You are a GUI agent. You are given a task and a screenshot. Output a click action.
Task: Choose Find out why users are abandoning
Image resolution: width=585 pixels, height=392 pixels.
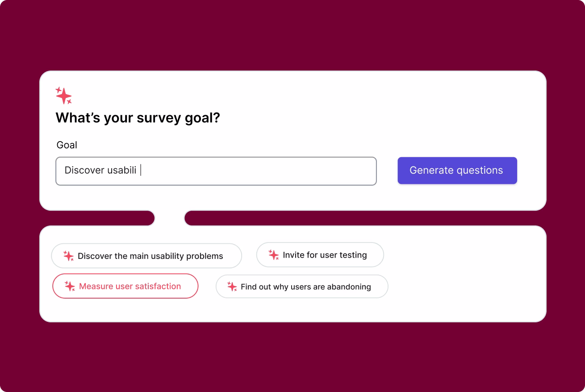(x=302, y=286)
